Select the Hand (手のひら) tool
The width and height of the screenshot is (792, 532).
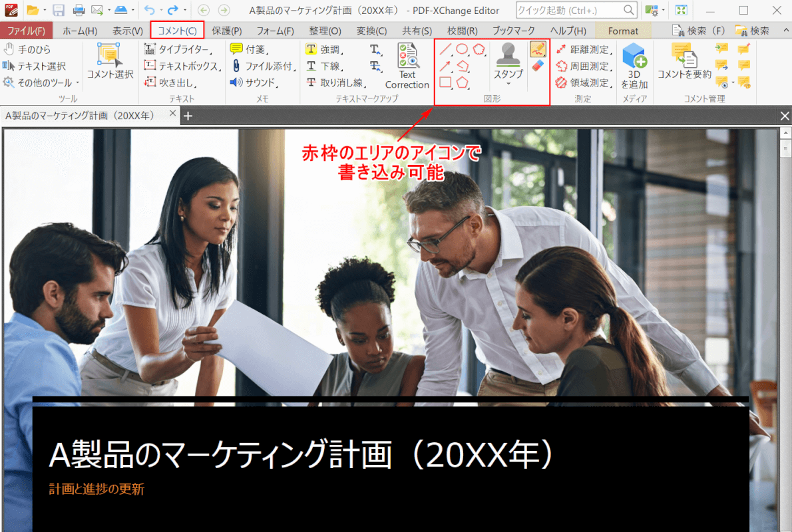(27, 49)
